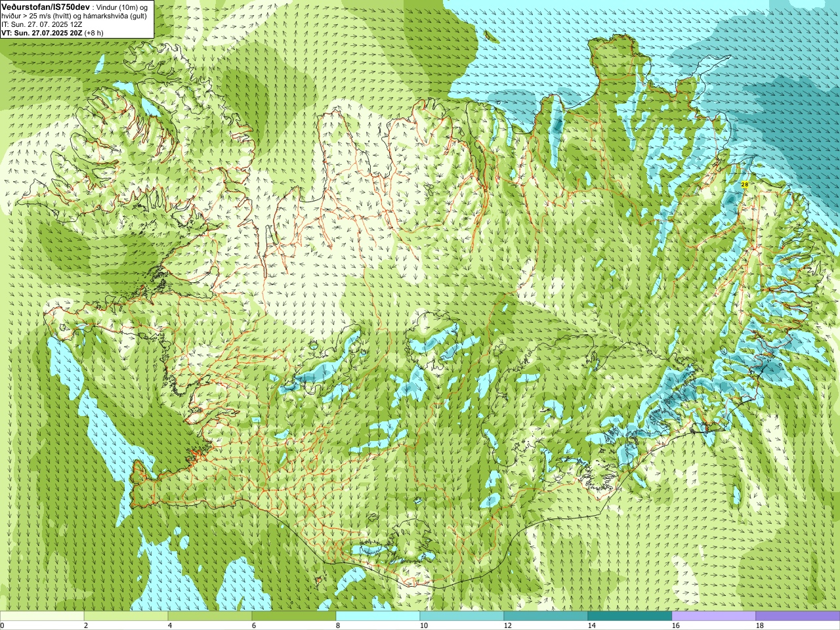Click the legend scale label '2'

(86, 625)
